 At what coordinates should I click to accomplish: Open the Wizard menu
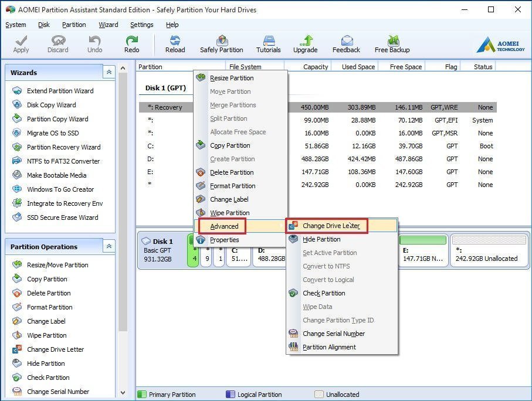tap(109, 25)
